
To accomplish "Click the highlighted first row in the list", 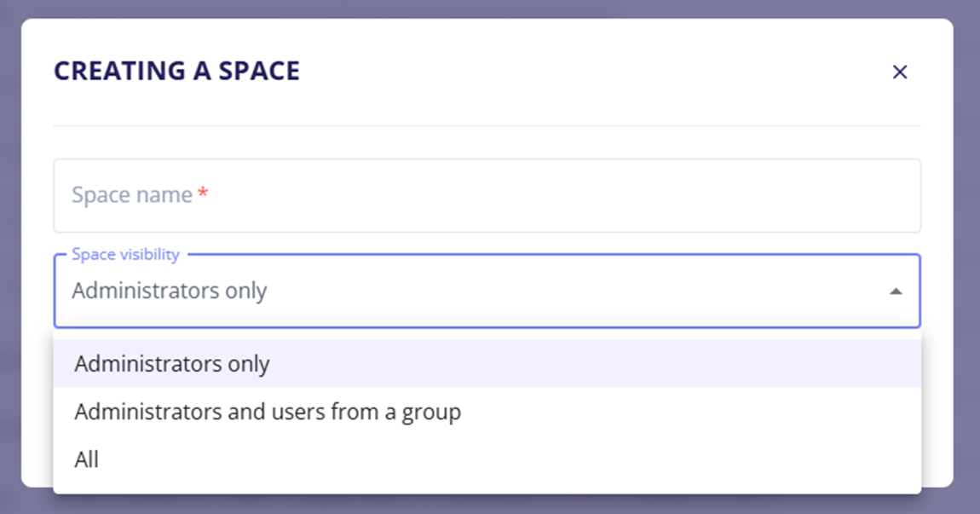I will click(487, 364).
